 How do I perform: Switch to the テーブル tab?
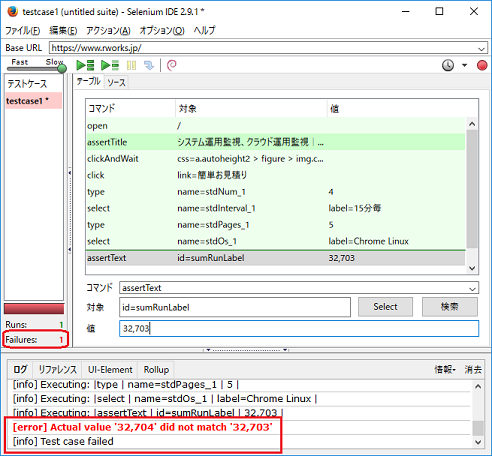pyautogui.click(x=88, y=81)
